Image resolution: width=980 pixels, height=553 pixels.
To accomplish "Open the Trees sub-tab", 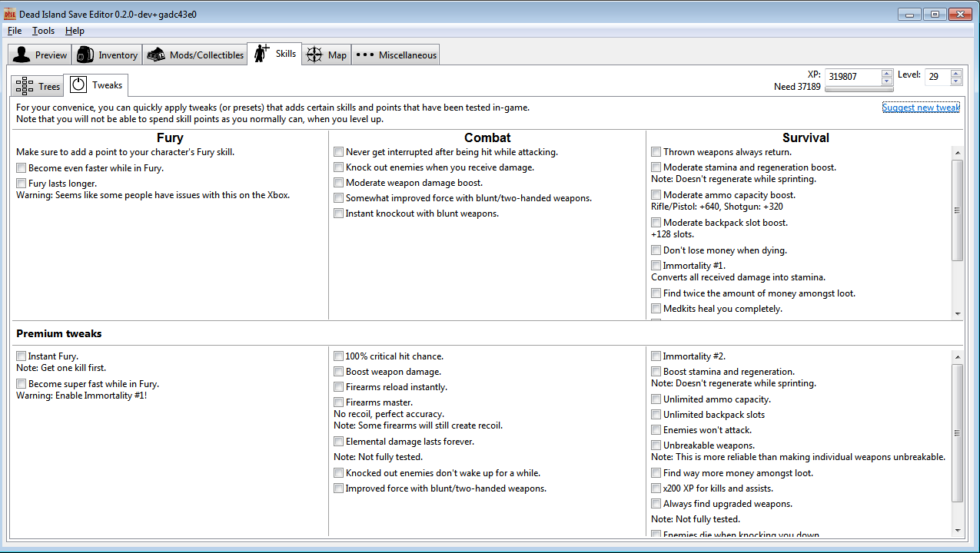I will click(x=37, y=85).
